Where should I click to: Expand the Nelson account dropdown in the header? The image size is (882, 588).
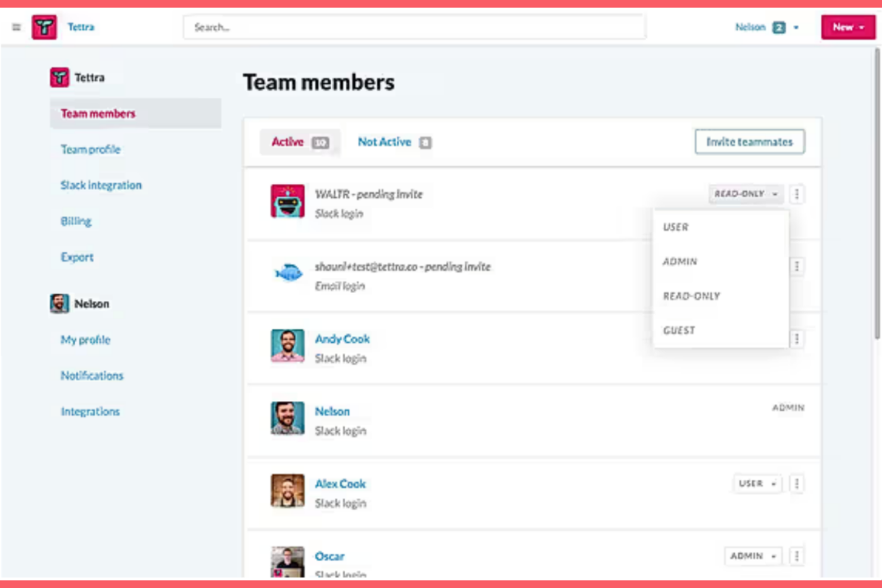click(x=795, y=27)
